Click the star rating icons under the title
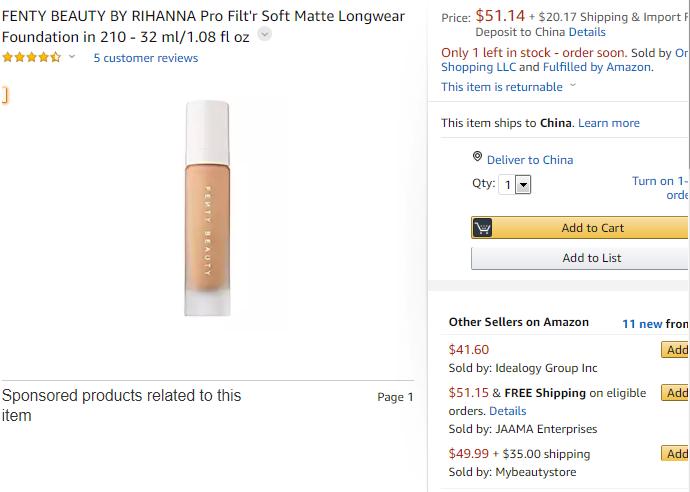Screen dimensions: 690x492 pyautogui.click(x=31, y=58)
